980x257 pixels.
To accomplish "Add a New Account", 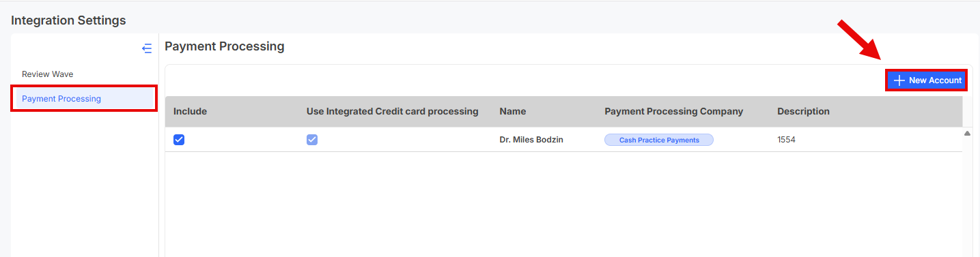I will point(927,80).
